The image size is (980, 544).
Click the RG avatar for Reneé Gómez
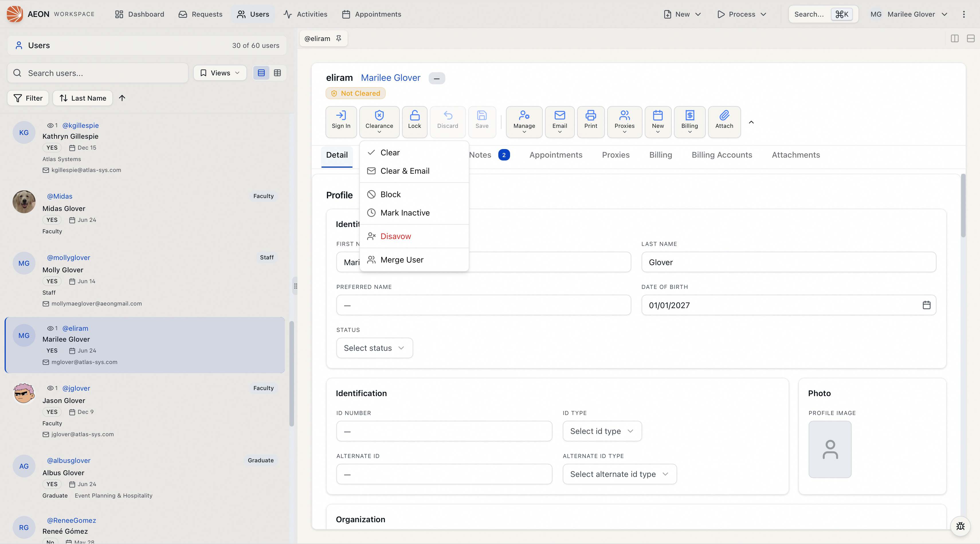point(24,527)
